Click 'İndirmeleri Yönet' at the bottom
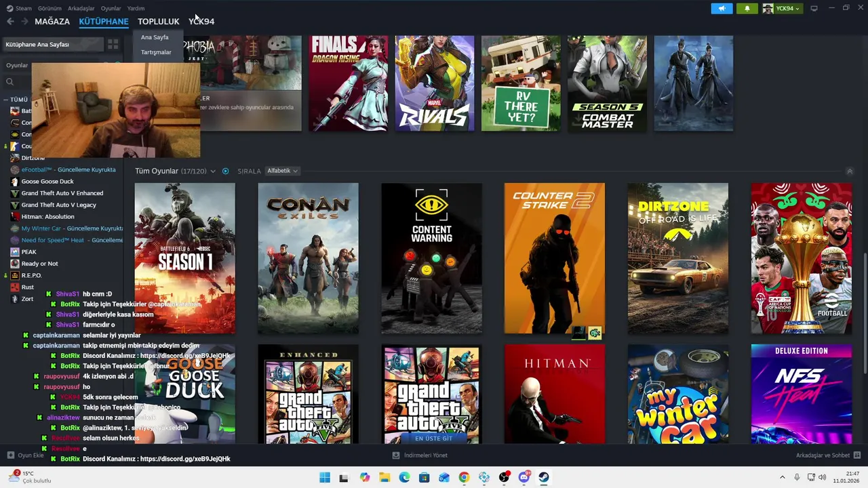 point(420,455)
